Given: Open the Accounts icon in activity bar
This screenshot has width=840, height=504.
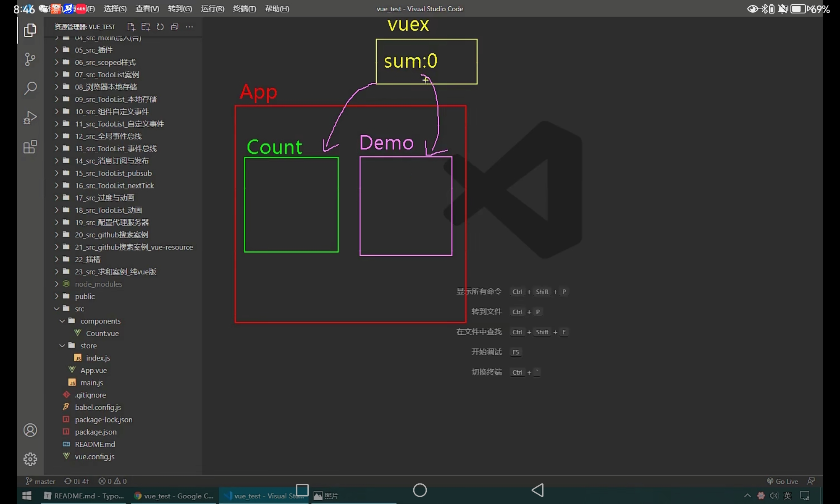Looking at the screenshot, I should (30, 430).
